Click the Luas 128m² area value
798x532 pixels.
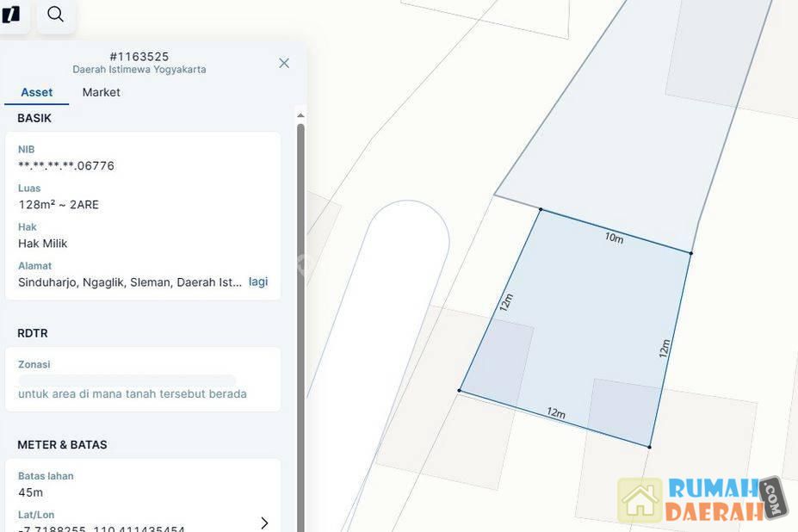59,204
